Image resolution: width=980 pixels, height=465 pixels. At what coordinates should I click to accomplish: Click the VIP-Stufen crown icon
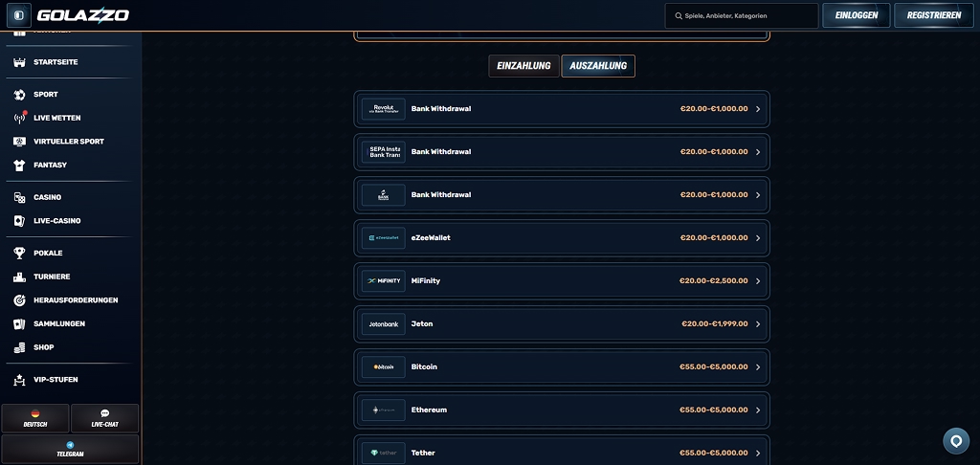pyautogui.click(x=19, y=380)
